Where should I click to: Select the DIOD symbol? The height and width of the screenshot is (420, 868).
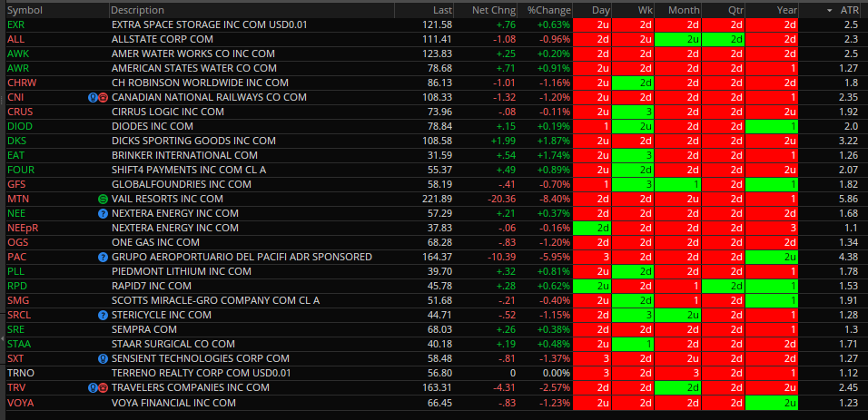click(x=19, y=126)
